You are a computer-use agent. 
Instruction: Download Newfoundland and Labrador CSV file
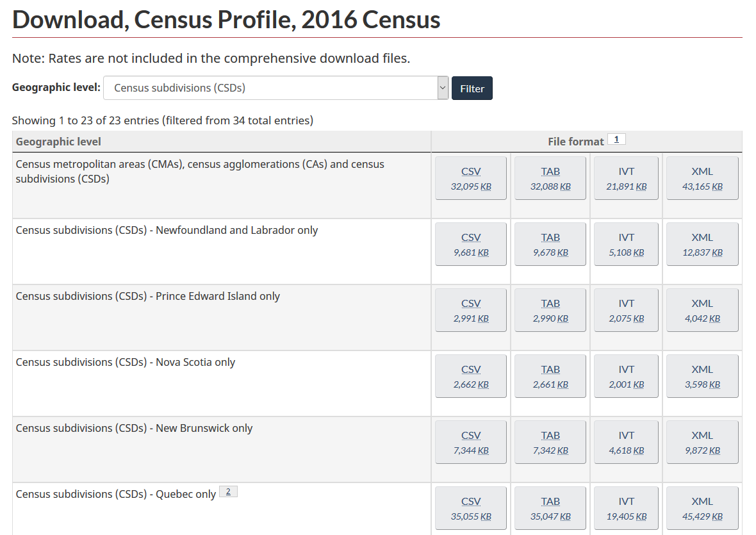pos(470,244)
